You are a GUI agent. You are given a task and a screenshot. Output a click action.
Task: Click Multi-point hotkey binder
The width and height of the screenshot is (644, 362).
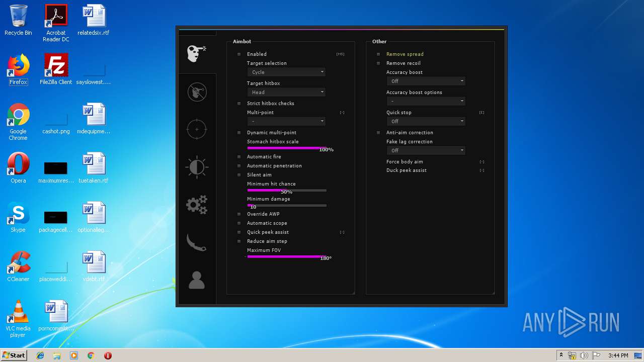(342, 113)
